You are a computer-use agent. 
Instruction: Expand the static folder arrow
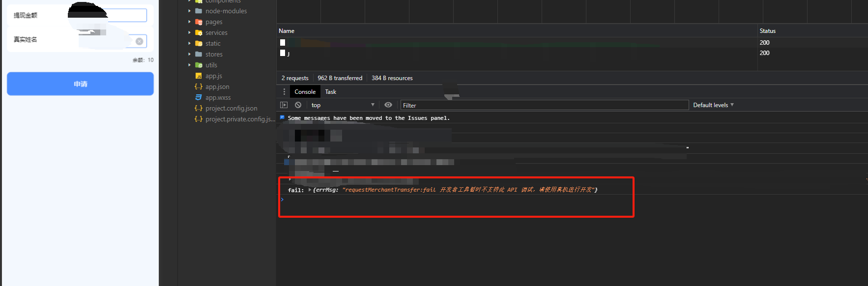coord(189,43)
